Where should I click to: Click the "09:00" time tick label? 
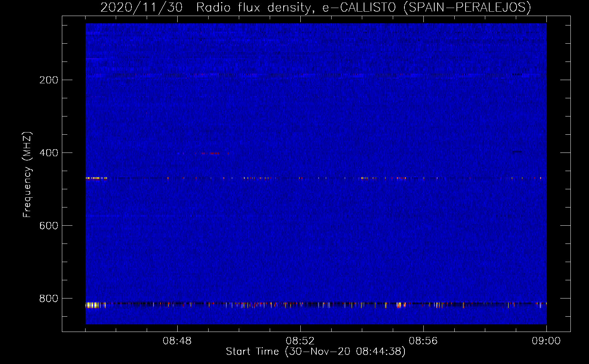[546, 341]
